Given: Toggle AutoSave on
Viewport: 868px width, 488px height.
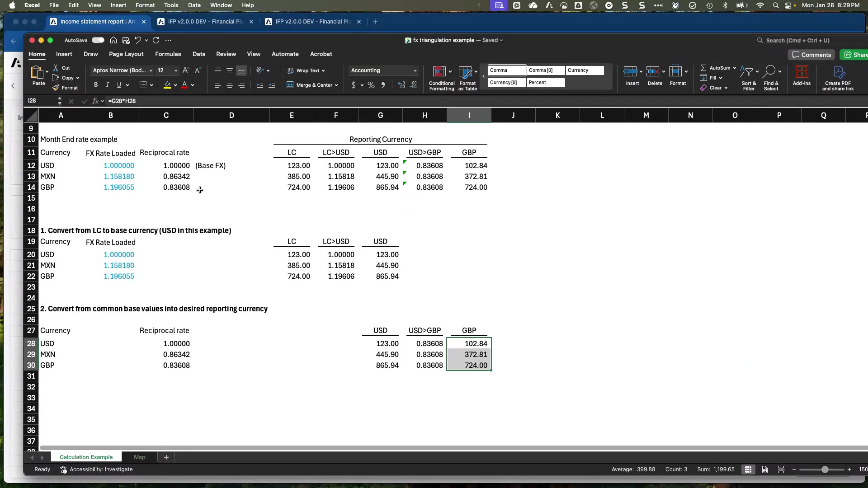Looking at the screenshot, I should (98, 40).
